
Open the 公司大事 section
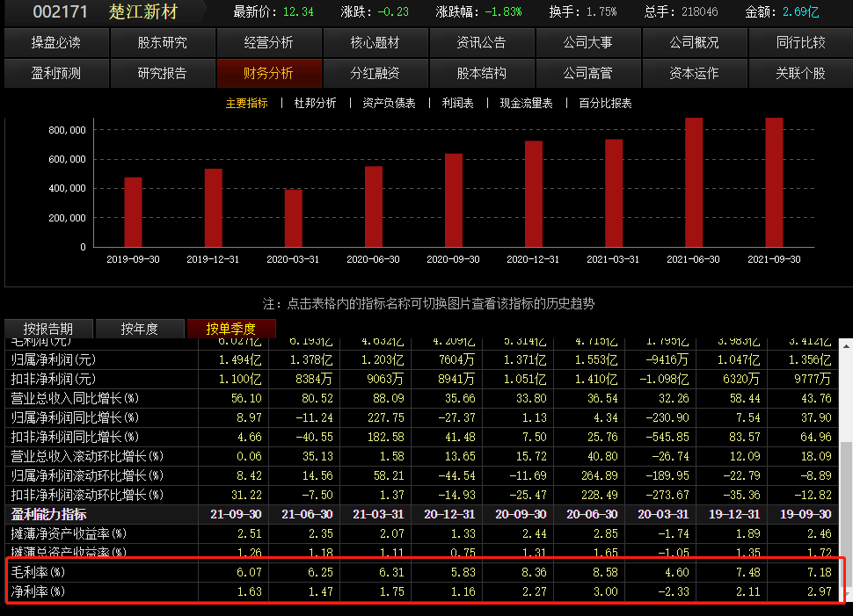[x=587, y=42]
